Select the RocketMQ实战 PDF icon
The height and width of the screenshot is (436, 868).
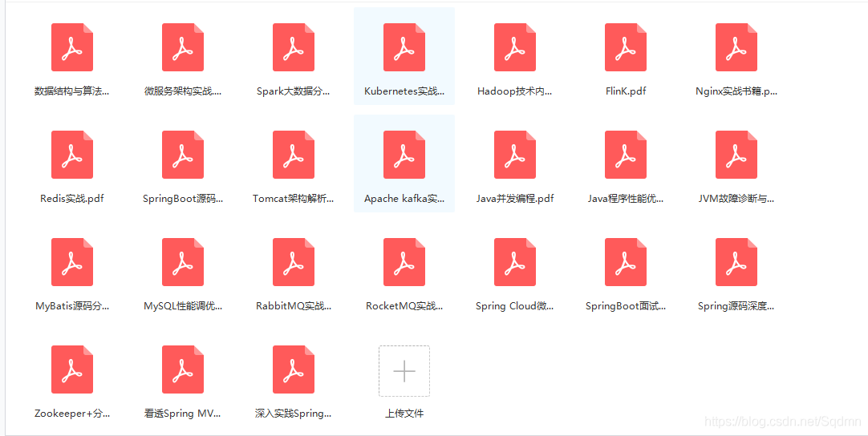404,262
